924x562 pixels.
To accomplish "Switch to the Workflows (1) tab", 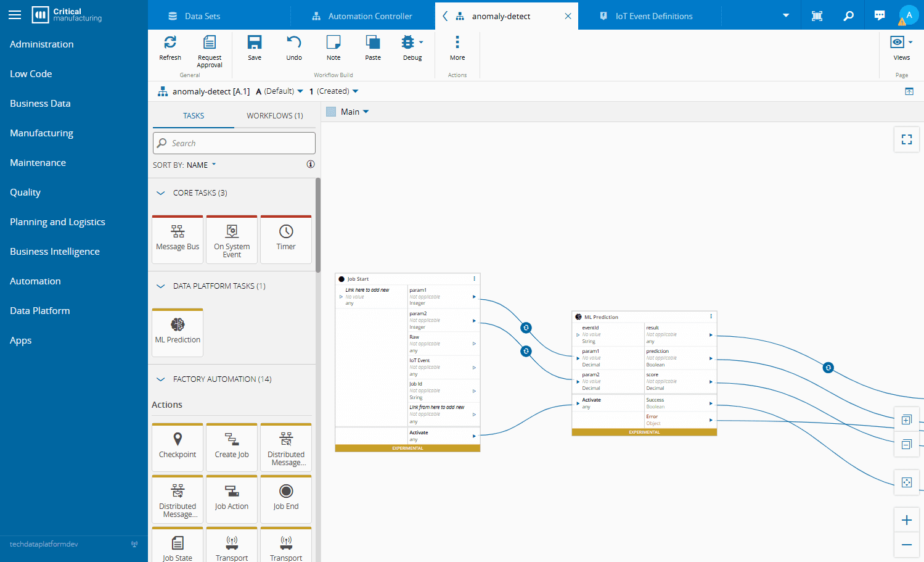I will click(x=274, y=115).
